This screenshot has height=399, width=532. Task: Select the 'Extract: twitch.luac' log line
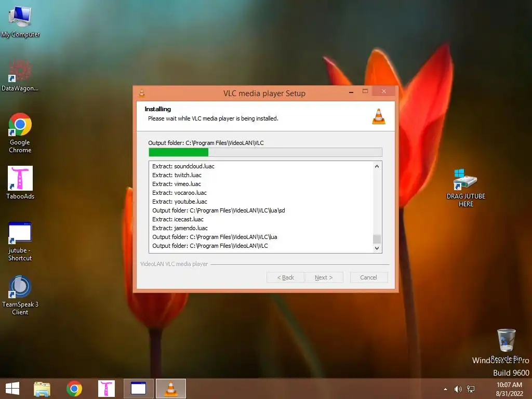(x=177, y=175)
